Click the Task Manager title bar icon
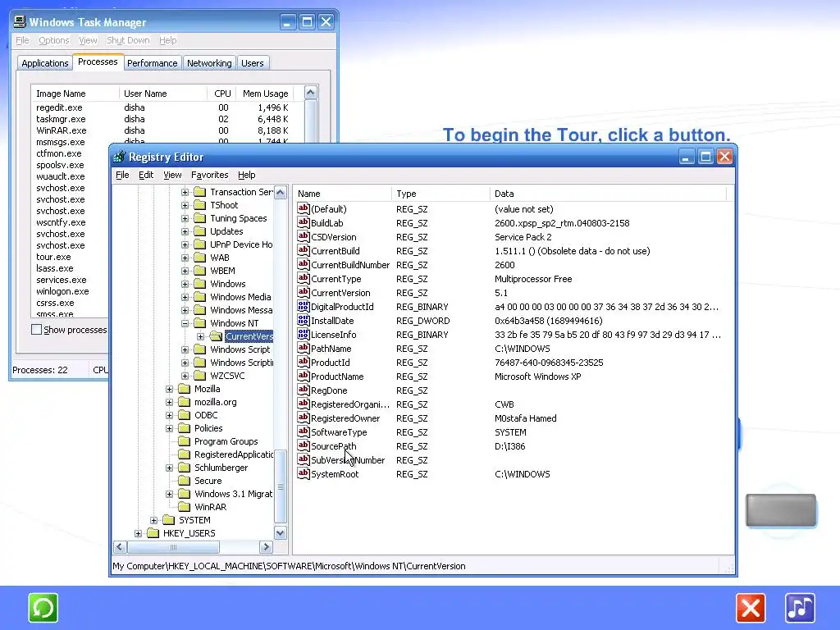840x630 pixels. click(20, 21)
